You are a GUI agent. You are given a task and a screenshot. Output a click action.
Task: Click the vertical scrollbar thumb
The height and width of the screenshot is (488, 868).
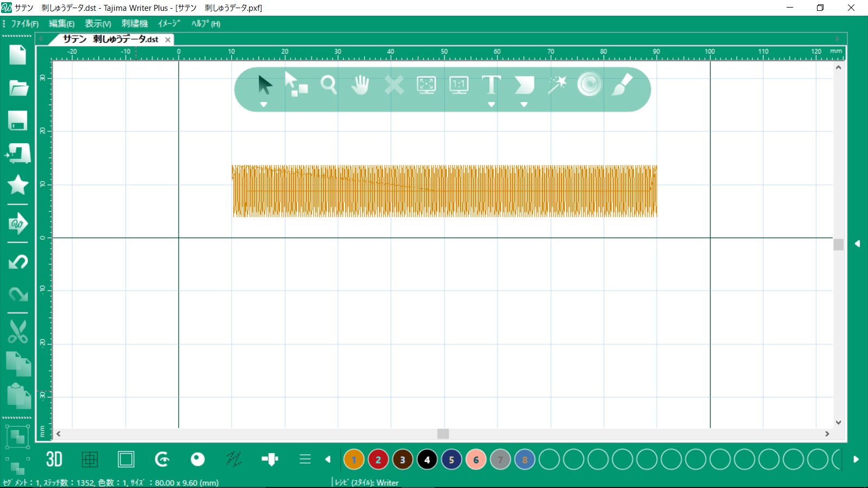point(839,245)
